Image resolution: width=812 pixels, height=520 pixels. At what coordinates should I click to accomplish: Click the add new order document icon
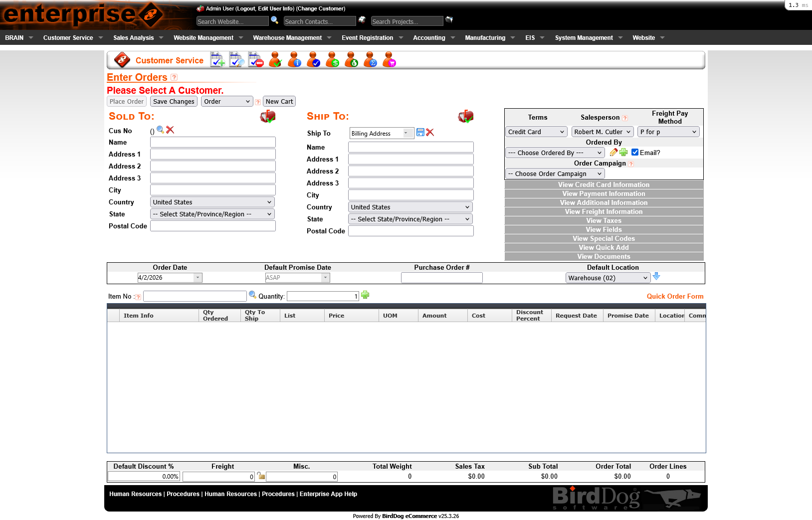[x=217, y=60]
